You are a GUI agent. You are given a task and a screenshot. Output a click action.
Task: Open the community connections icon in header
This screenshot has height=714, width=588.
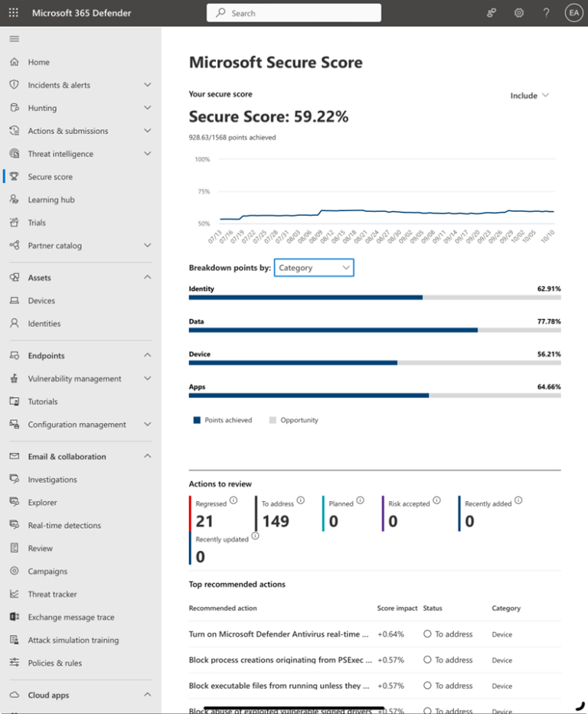[492, 13]
